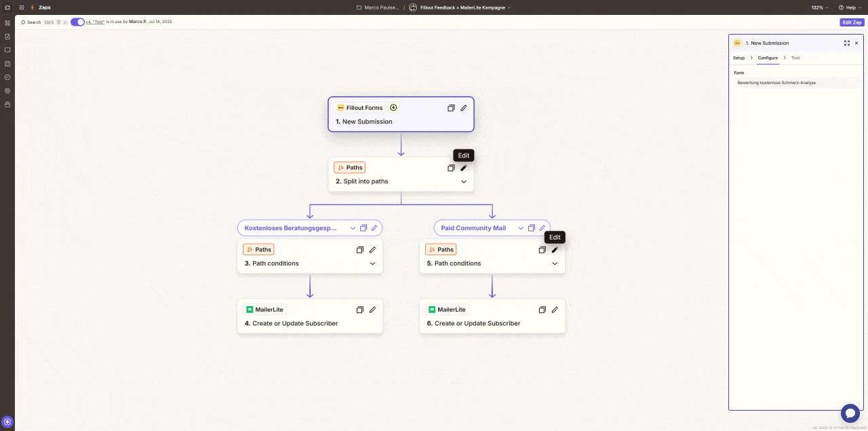Click the copy icon on Split into paths step
The height and width of the screenshot is (431, 868).
(451, 168)
